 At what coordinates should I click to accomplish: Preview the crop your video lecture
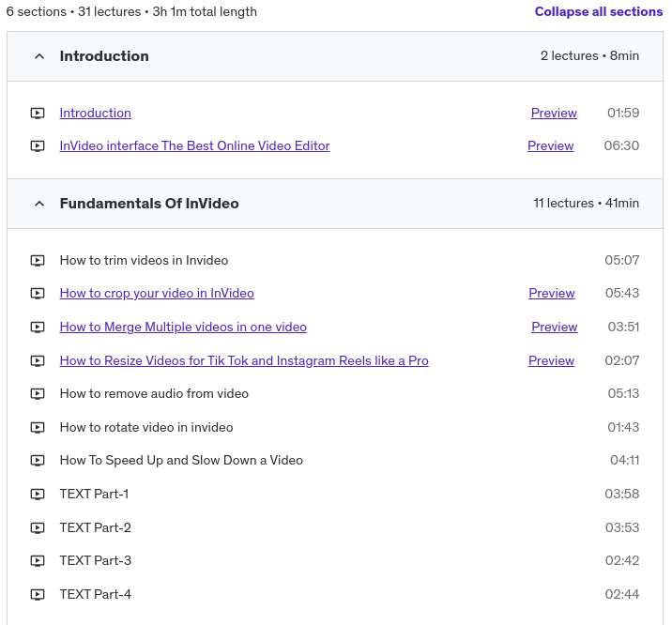coord(551,294)
